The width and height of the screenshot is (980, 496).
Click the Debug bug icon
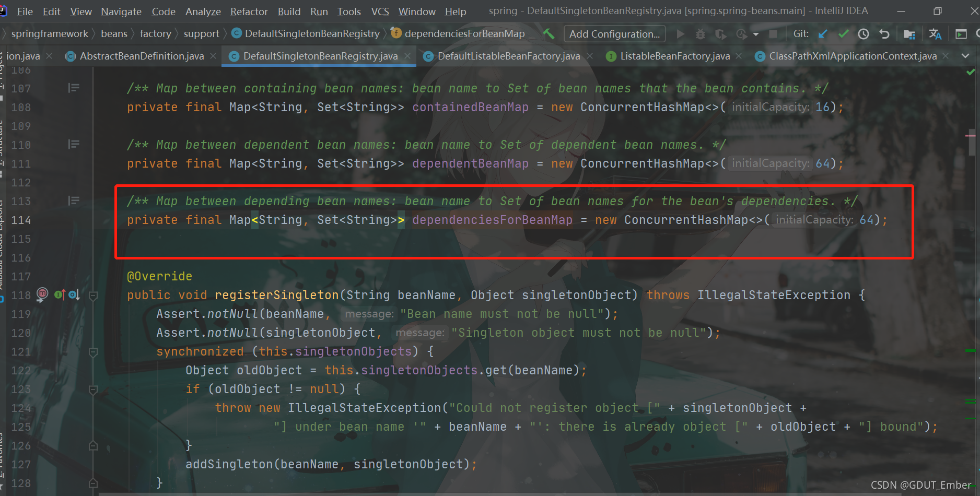point(701,34)
